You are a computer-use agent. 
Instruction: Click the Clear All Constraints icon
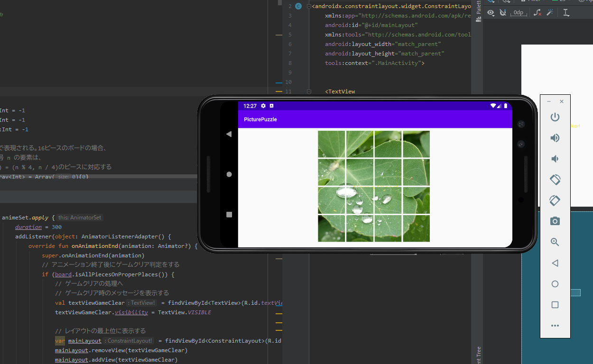coord(537,13)
